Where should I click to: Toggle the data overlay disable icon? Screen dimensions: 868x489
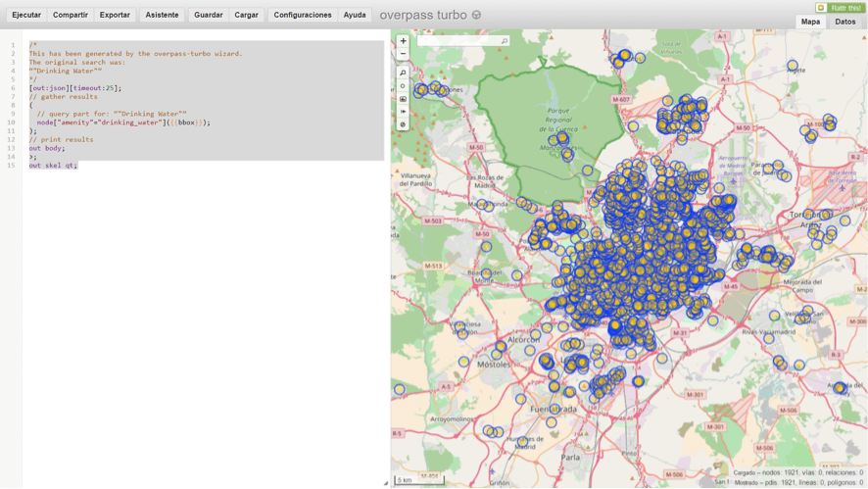pos(403,124)
